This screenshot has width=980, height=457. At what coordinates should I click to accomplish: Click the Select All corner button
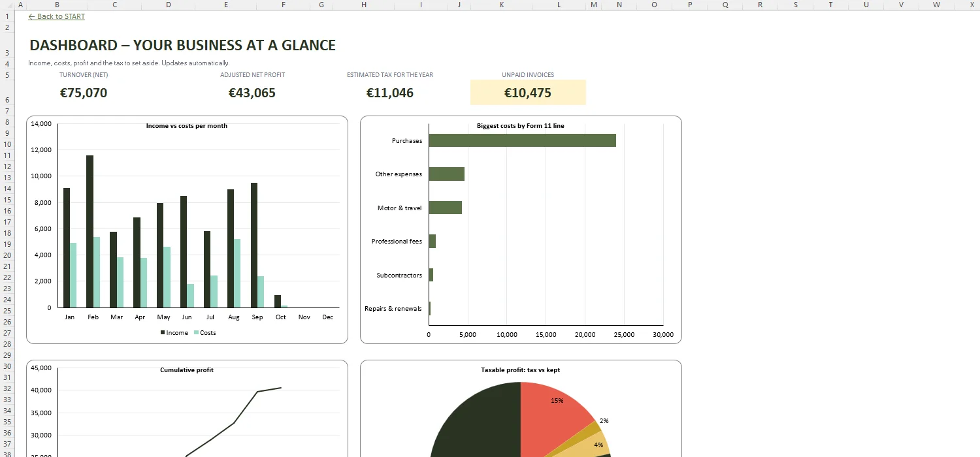point(7,5)
